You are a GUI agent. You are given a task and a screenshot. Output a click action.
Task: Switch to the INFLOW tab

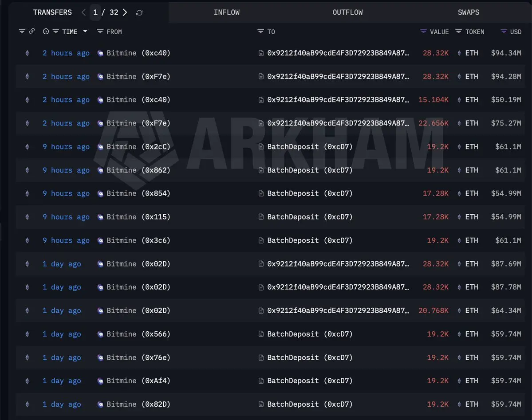[x=227, y=12]
